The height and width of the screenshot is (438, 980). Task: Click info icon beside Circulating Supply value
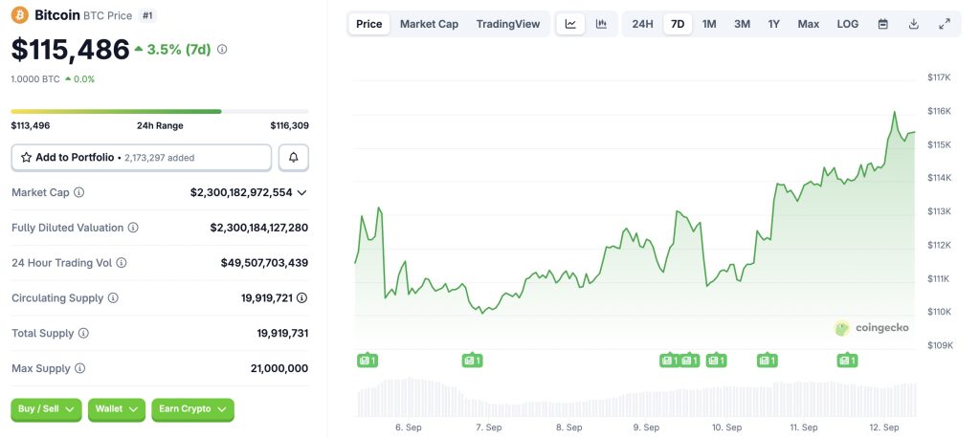tap(302, 298)
